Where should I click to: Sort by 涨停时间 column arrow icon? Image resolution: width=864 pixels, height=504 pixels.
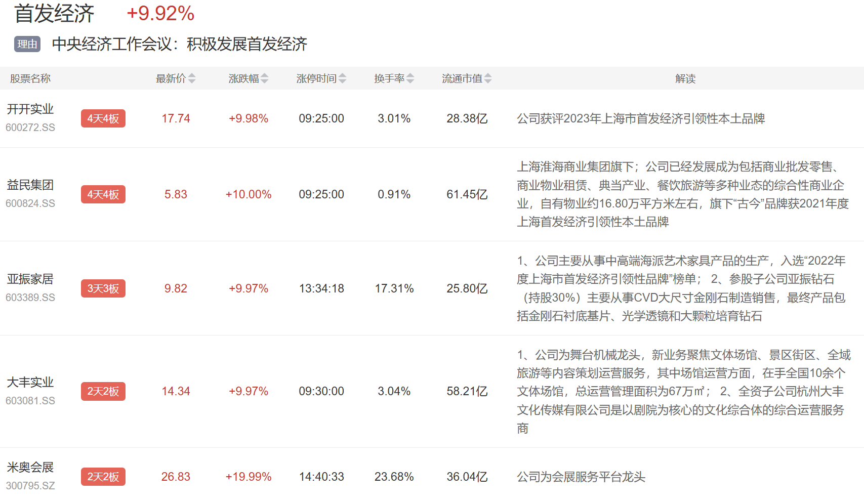pyautogui.click(x=343, y=78)
